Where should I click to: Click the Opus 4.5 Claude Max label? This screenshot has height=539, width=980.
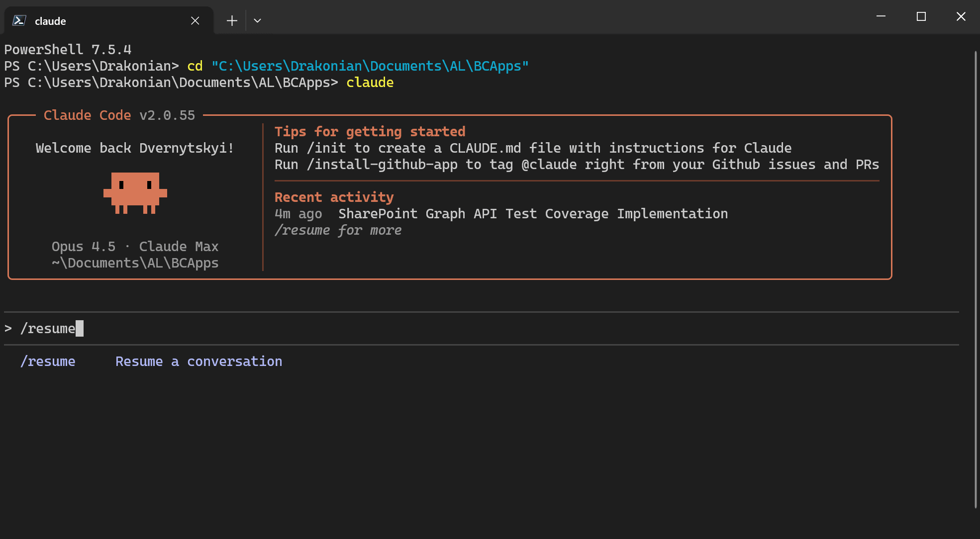click(x=135, y=247)
